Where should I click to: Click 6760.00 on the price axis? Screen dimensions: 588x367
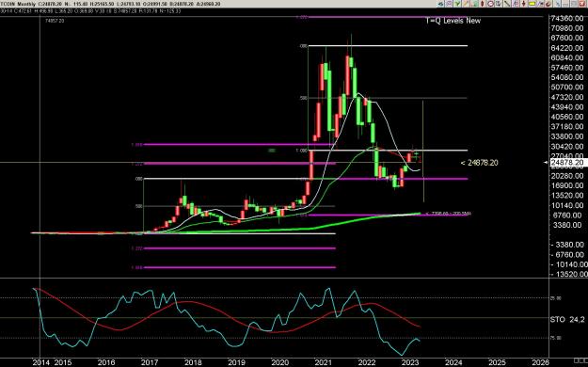[567, 215]
